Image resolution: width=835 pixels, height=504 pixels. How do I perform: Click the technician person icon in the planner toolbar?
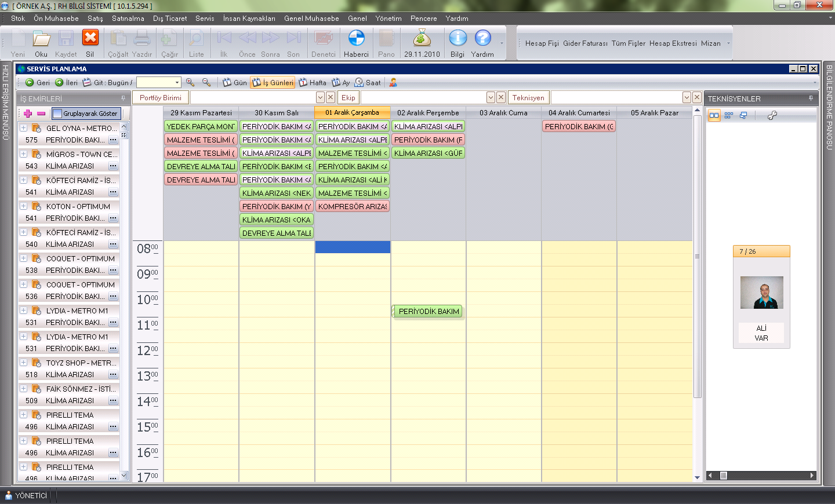pos(393,82)
